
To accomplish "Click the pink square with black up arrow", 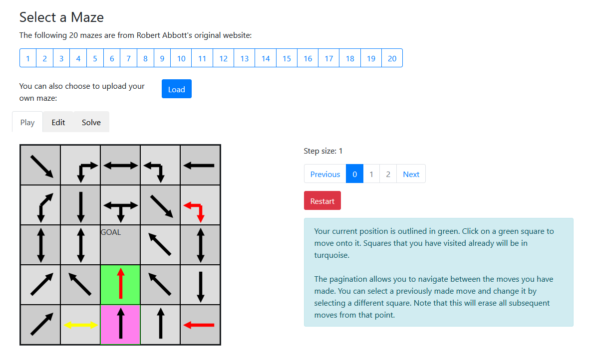I will coord(120,325).
